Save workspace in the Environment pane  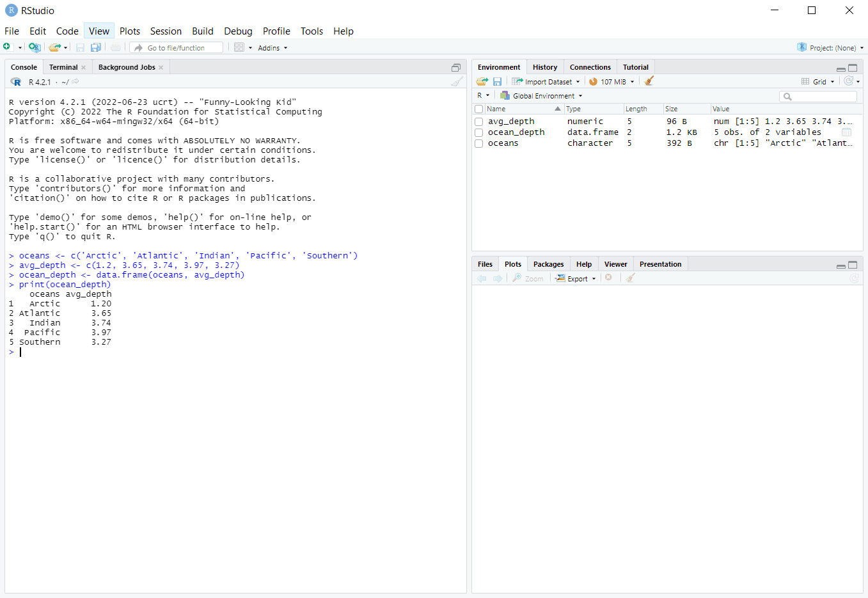(x=497, y=81)
